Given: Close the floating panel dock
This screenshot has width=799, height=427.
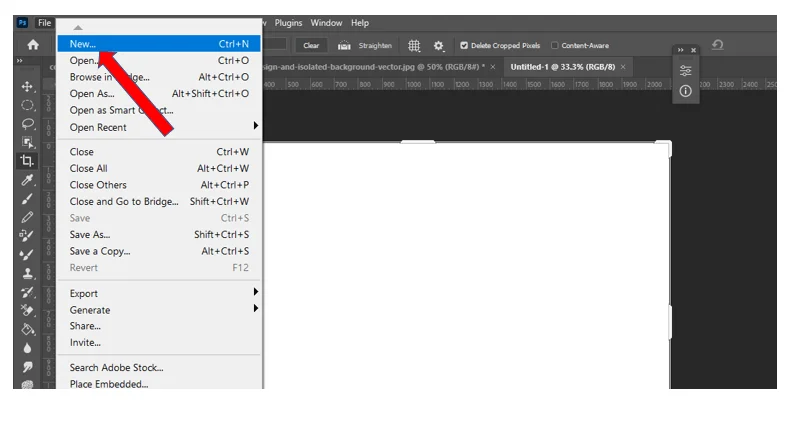Looking at the screenshot, I should pyautogui.click(x=694, y=50).
